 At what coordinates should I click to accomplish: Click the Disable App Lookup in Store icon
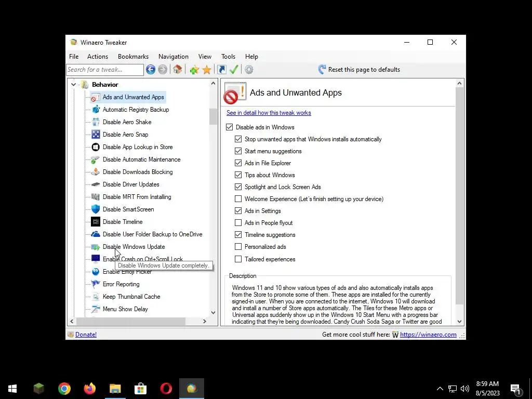coord(96,147)
